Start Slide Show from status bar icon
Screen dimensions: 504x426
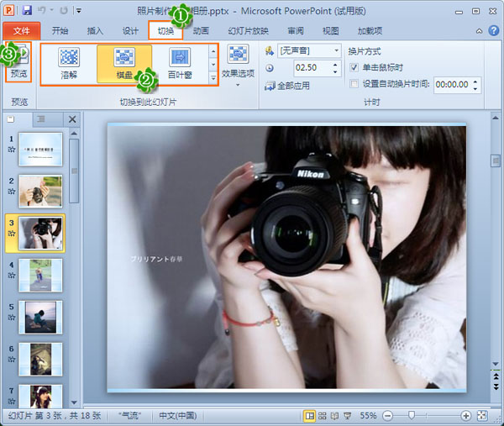(x=347, y=416)
